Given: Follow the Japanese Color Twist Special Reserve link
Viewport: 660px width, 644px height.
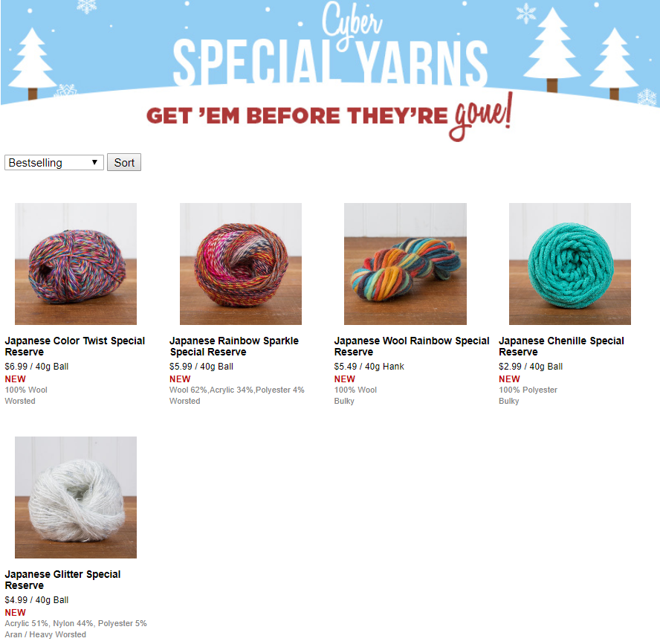Looking at the screenshot, I should pos(75,347).
